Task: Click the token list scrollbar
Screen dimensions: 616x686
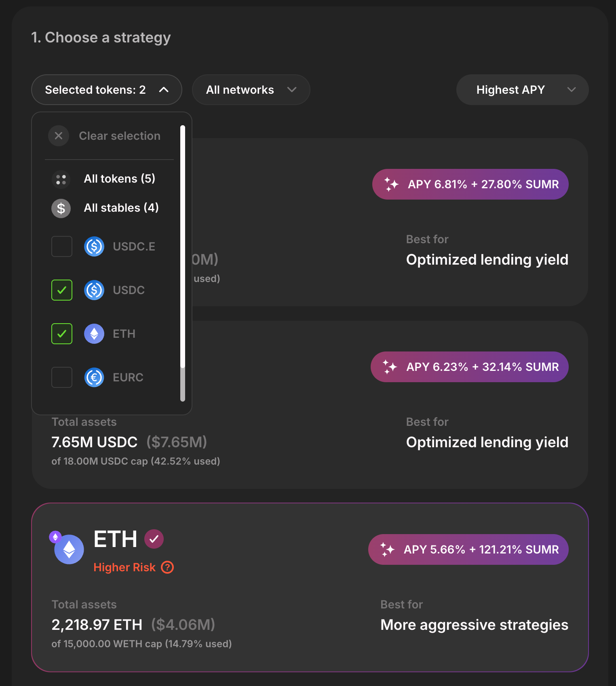Action: coord(183,263)
